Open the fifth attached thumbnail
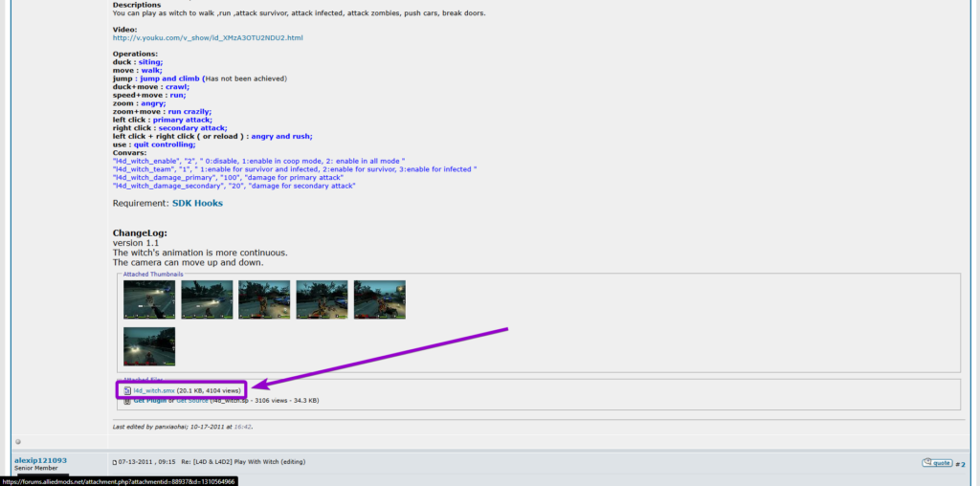Image resolution: width=980 pixels, height=486 pixels. 379,299
